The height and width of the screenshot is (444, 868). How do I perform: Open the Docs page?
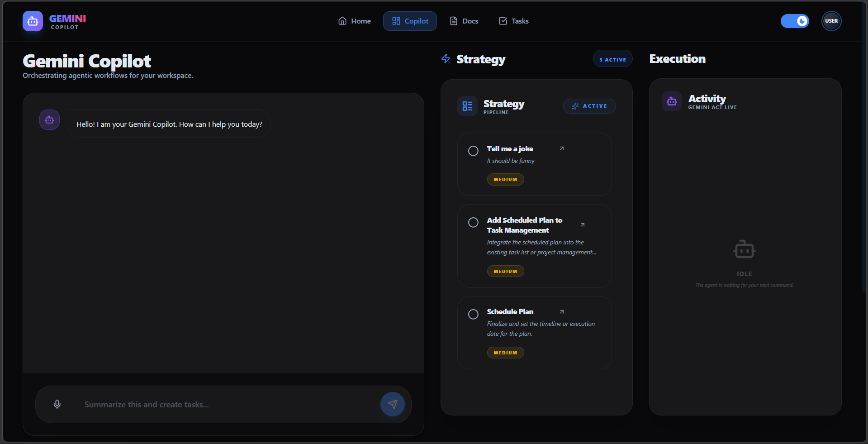pos(464,21)
